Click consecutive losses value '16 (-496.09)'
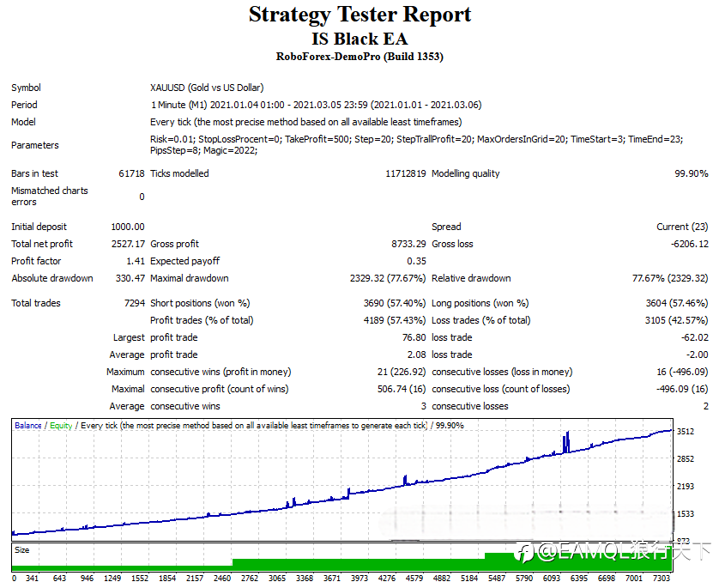Image resolution: width=719 pixels, height=588 pixels. click(x=682, y=372)
